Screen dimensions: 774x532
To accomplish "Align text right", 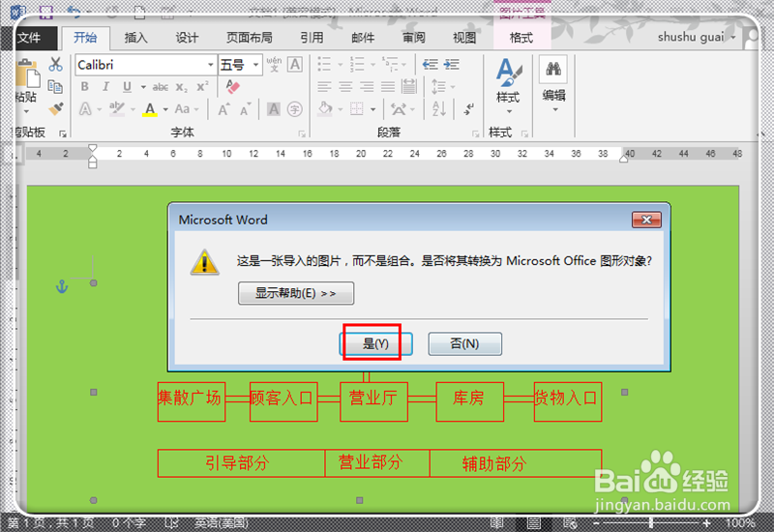I will click(x=367, y=87).
